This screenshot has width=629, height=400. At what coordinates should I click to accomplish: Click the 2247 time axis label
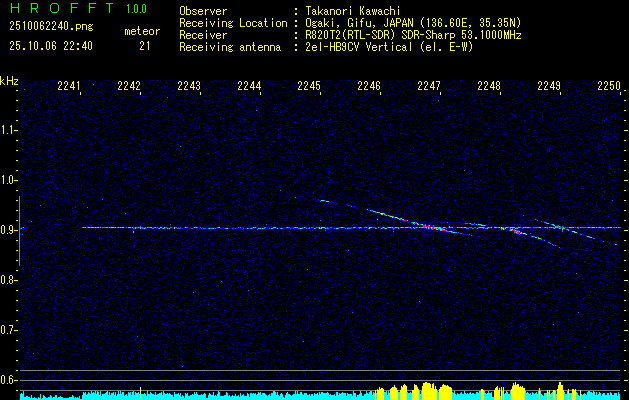point(429,87)
